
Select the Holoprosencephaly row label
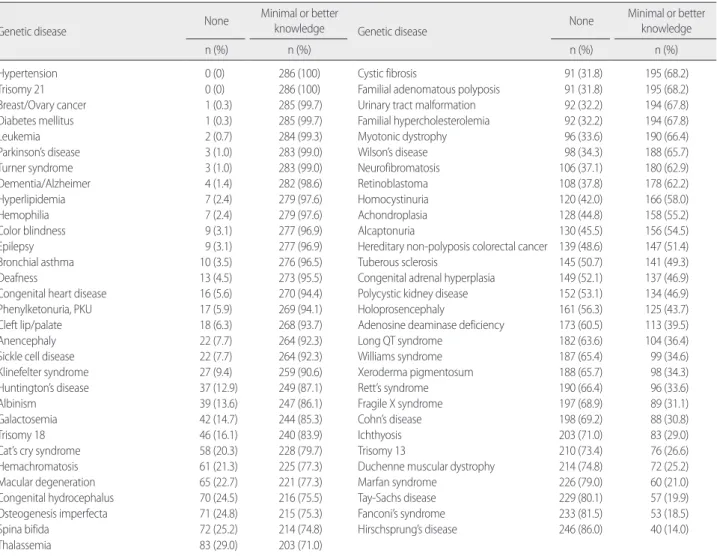(x=401, y=309)
